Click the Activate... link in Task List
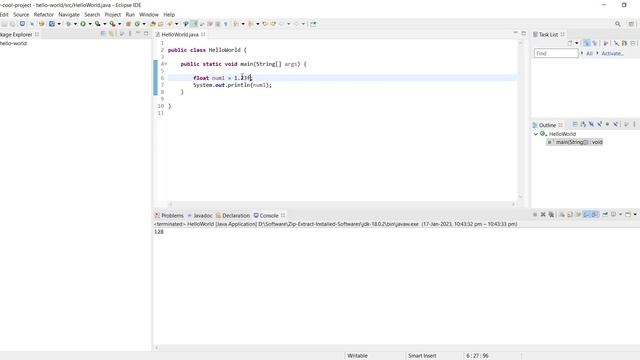The width and height of the screenshot is (640, 360). pos(612,53)
